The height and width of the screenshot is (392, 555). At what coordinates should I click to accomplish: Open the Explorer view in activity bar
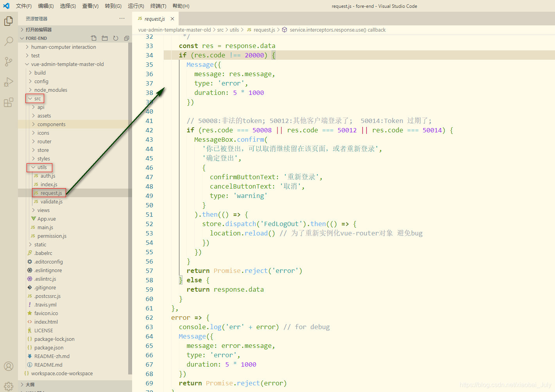click(x=9, y=21)
